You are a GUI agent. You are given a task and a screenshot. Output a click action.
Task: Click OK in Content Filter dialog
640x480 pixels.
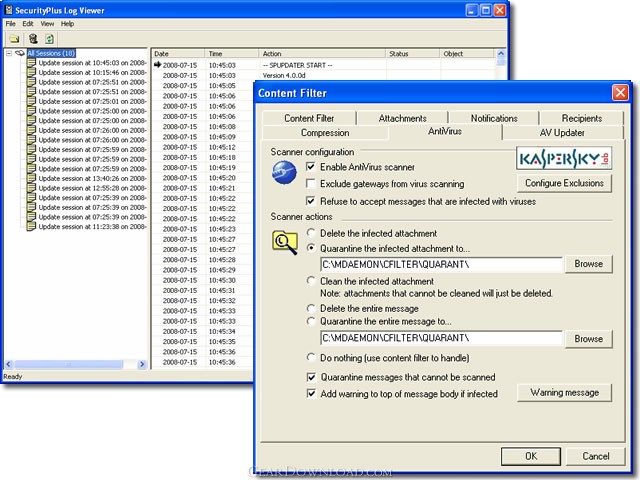click(x=531, y=456)
